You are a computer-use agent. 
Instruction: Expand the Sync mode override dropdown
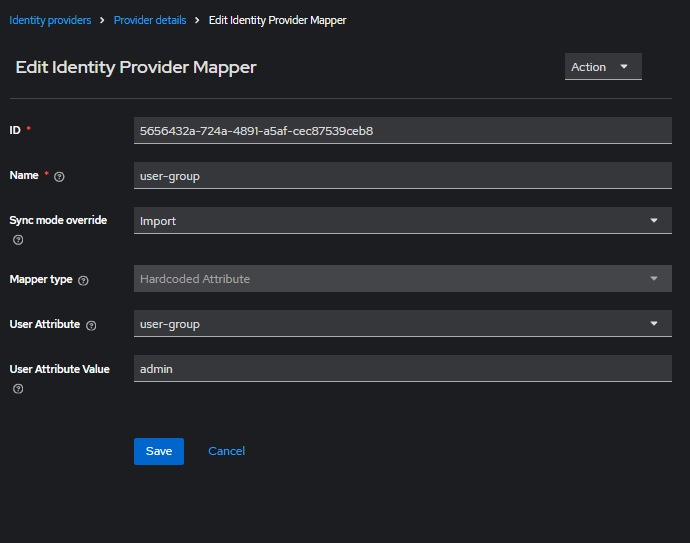coord(403,220)
